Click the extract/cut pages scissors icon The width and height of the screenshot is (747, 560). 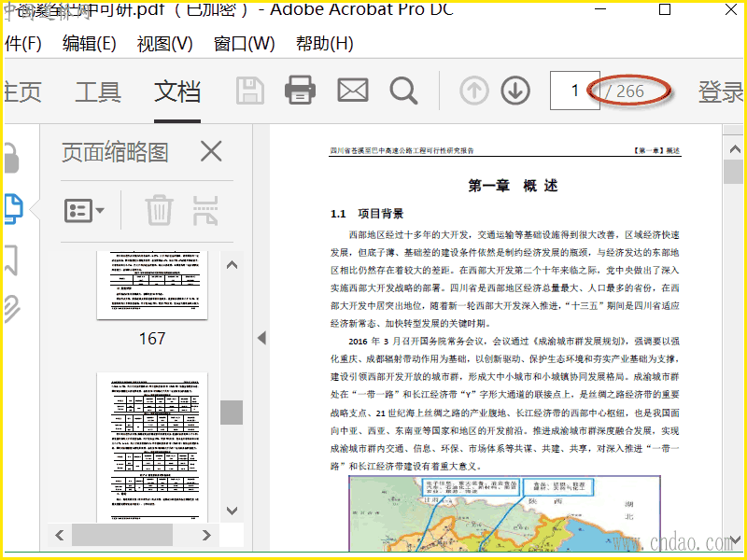tap(205, 210)
